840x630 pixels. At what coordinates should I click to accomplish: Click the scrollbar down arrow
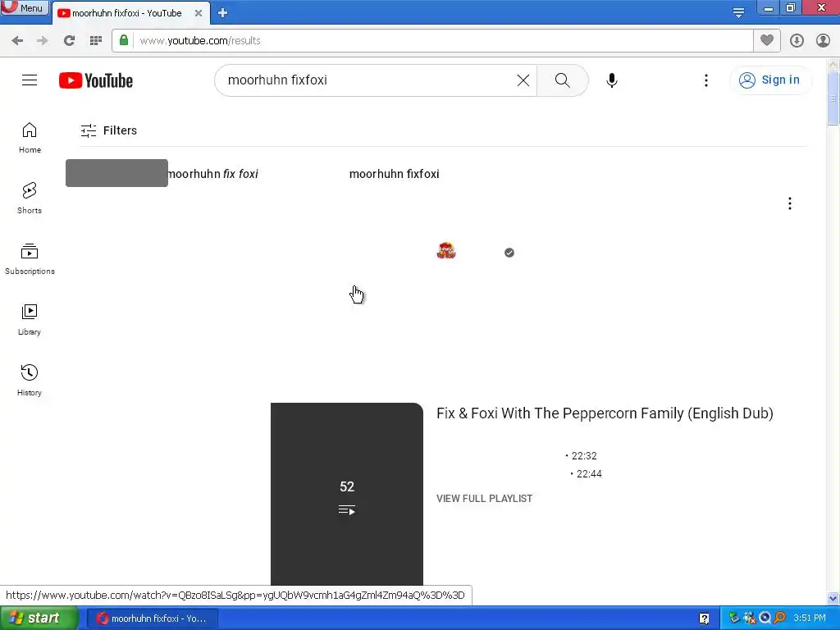[x=833, y=598]
